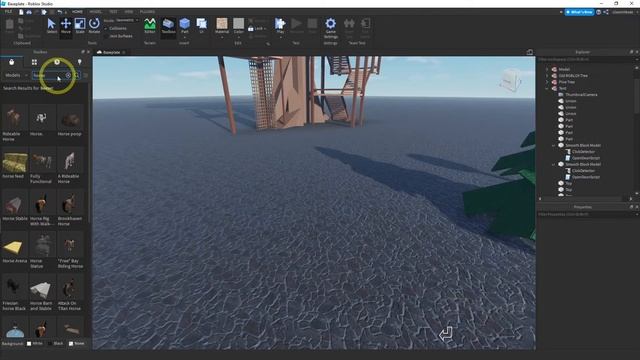Clear the Toolbox search field text
The width and height of the screenshot is (640, 360).
(68, 75)
